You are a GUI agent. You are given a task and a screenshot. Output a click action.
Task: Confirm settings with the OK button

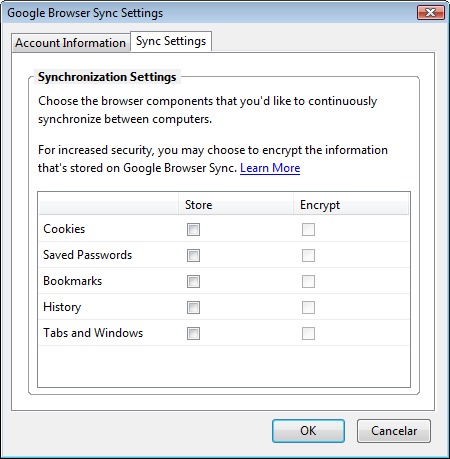[308, 431]
